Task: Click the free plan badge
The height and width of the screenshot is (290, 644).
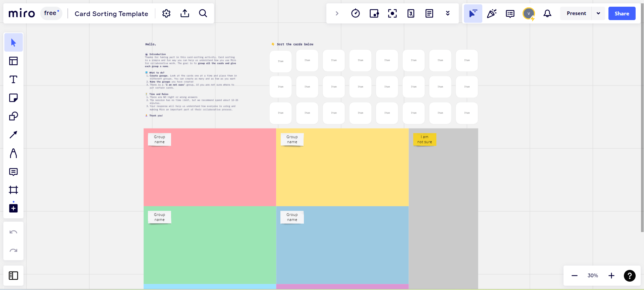Action: click(x=51, y=13)
